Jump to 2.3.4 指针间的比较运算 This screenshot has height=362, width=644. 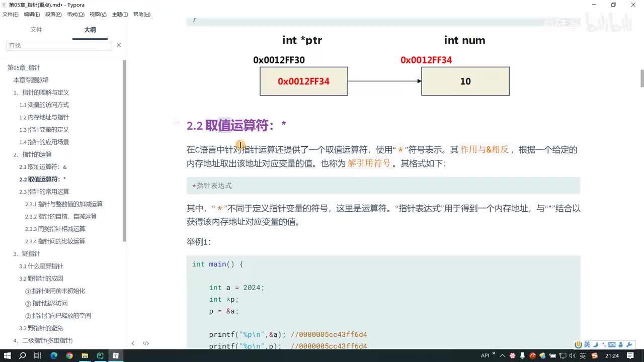coord(55,241)
